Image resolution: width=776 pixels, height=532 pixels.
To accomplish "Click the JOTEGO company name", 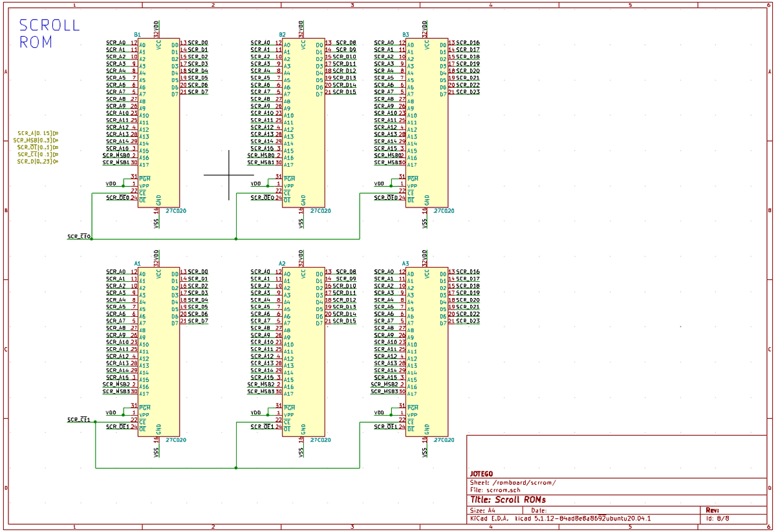I will (x=481, y=474).
